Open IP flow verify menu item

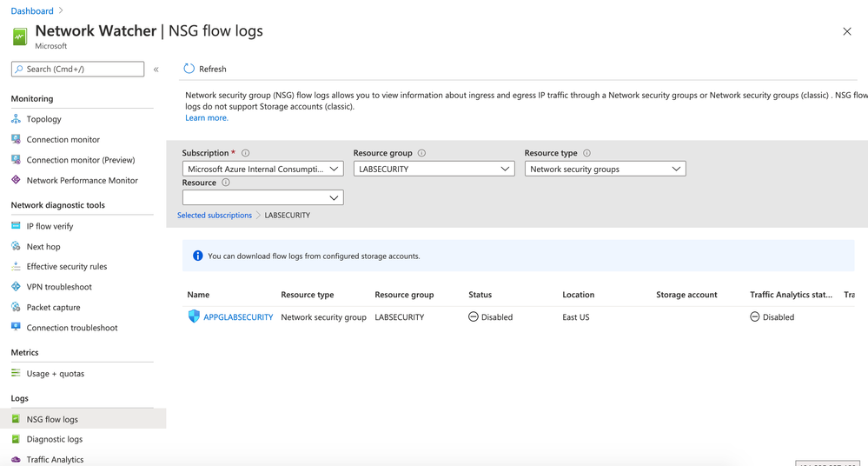coord(50,226)
